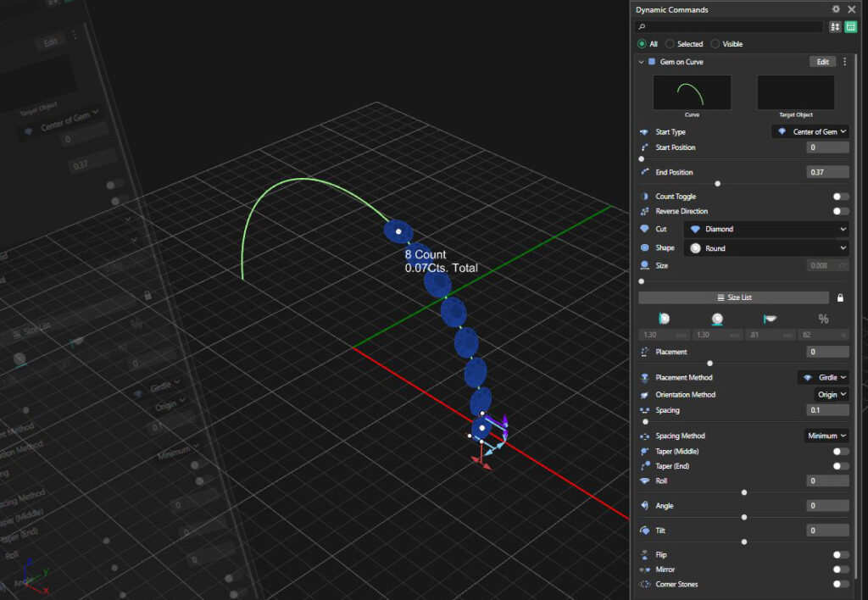The height and width of the screenshot is (600, 868).
Task: Select the Visible filter radio button
Action: tap(715, 44)
